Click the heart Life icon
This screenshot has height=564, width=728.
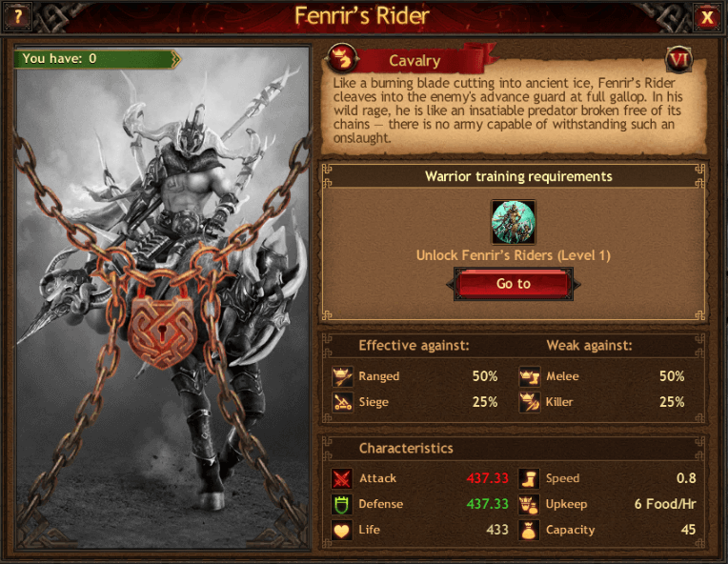coord(342,530)
